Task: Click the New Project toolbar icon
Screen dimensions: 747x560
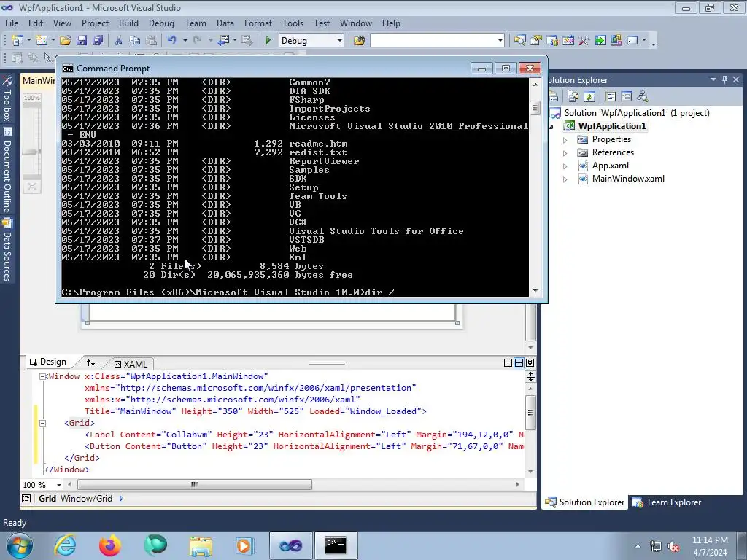Action: (18, 41)
